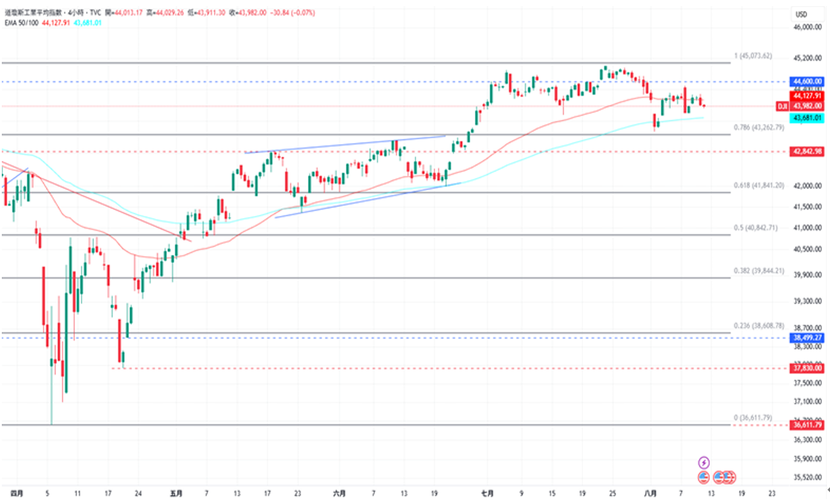830x504 pixels.
Task: Select the red 42,842.98 axis label
Action: (808, 152)
